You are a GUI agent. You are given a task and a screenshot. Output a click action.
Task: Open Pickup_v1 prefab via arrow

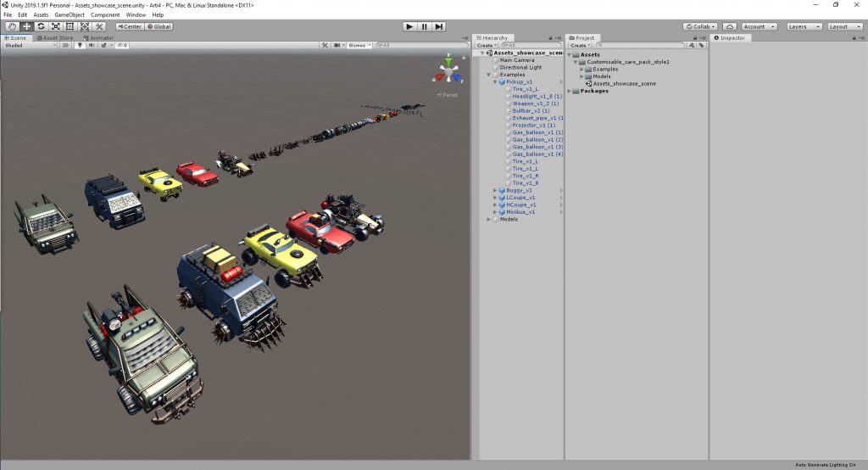(561, 81)
